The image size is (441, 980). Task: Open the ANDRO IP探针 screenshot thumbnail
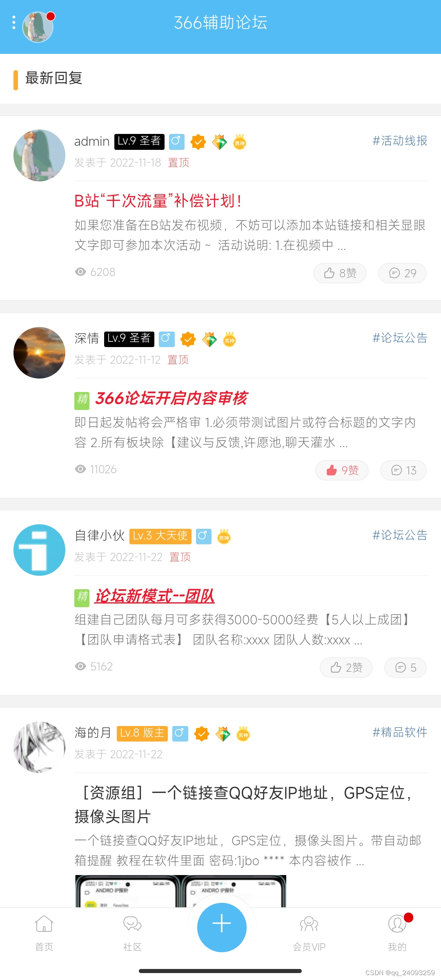coord(180,891)
